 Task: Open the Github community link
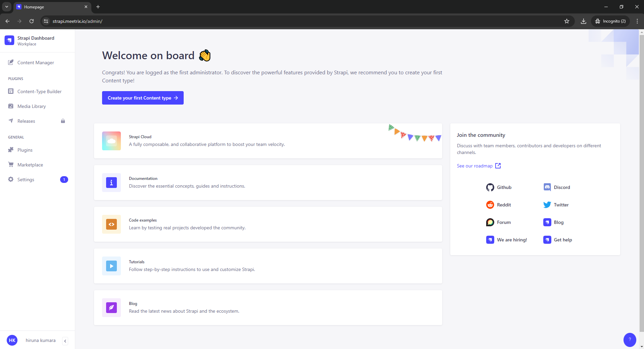tap(499, 187)
